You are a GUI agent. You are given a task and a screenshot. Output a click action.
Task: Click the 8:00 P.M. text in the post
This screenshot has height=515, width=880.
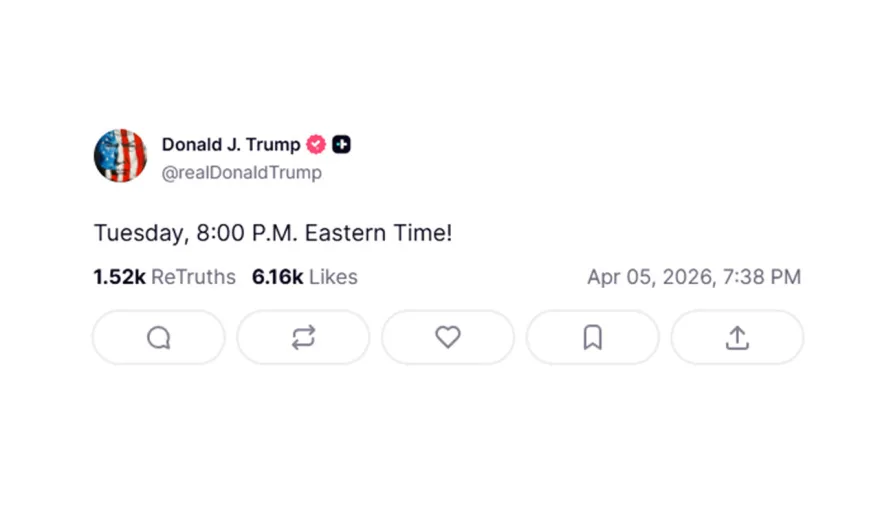(246, 233)
